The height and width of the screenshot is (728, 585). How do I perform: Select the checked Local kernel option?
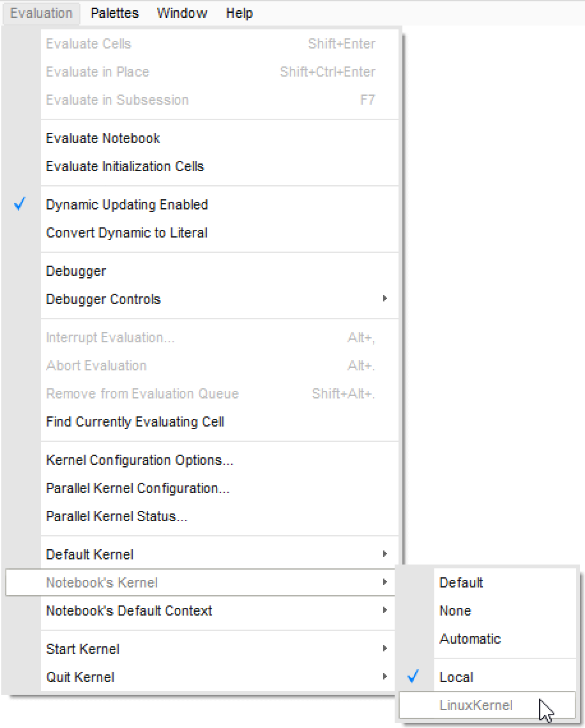pos(456,678)
